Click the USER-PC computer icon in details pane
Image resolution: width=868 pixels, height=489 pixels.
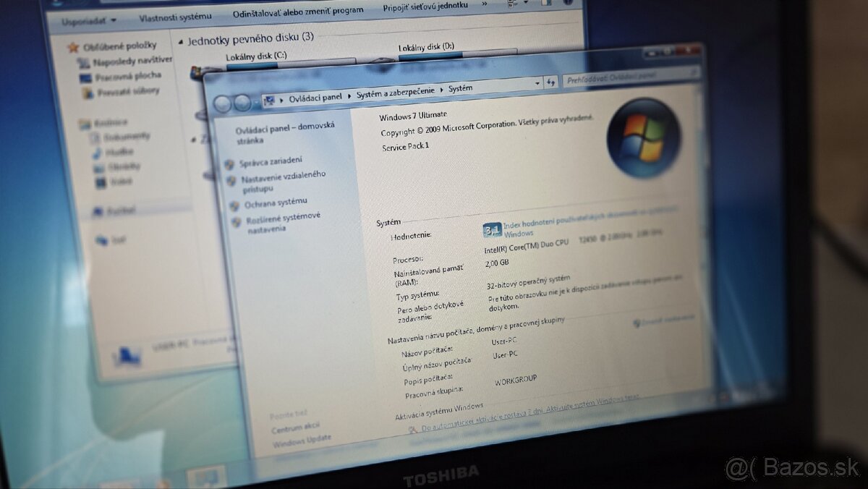pos(129,354)
